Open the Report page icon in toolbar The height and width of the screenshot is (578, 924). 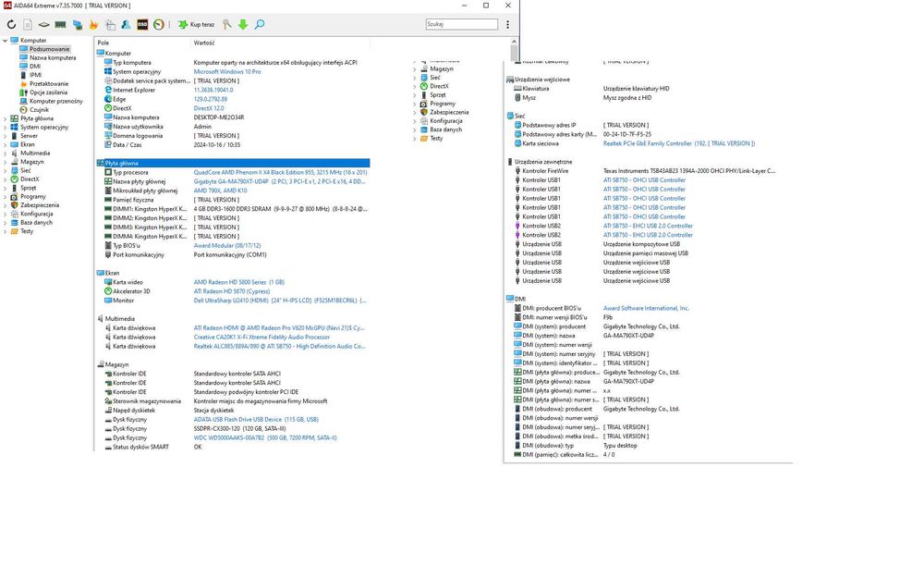pyautogui.click(x=28, y=25)
